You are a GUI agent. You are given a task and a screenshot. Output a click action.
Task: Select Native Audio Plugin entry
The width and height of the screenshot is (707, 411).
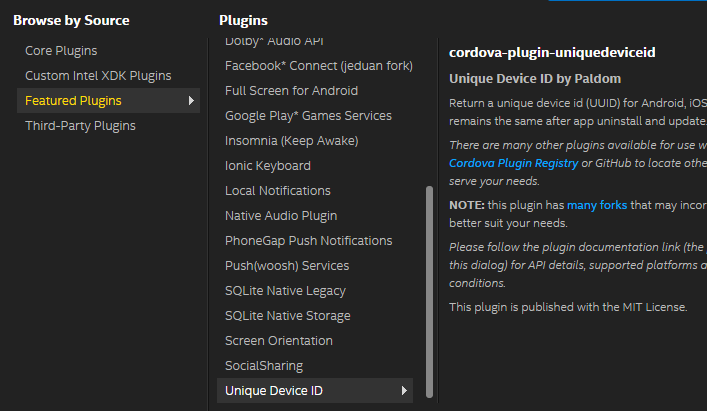(281, 216)
